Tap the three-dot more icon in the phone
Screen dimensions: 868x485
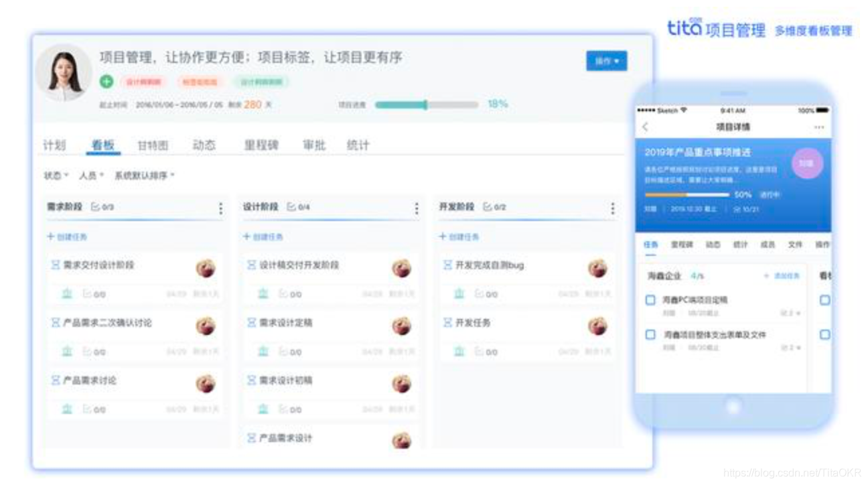pos(819,127)
